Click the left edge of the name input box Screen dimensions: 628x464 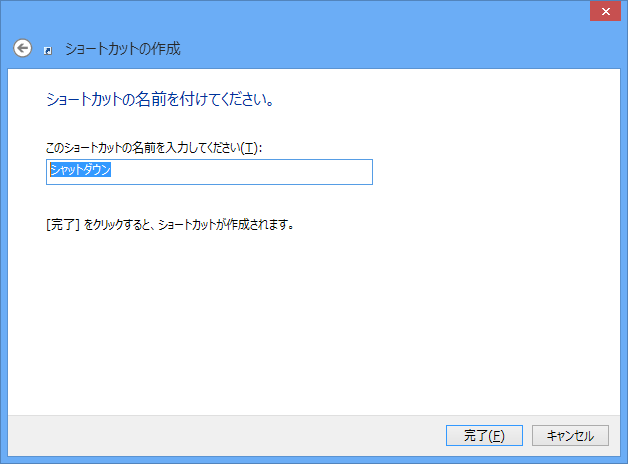point(48,172)
